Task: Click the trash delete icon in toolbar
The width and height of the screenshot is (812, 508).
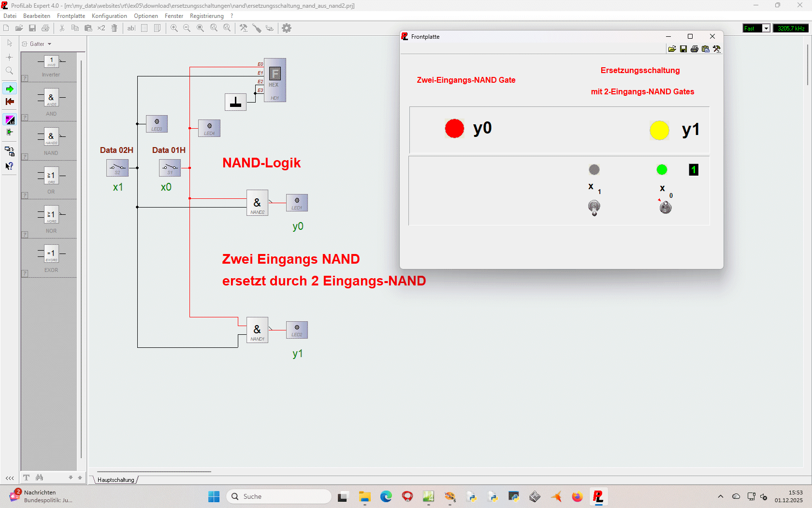Action: (115, 29)
